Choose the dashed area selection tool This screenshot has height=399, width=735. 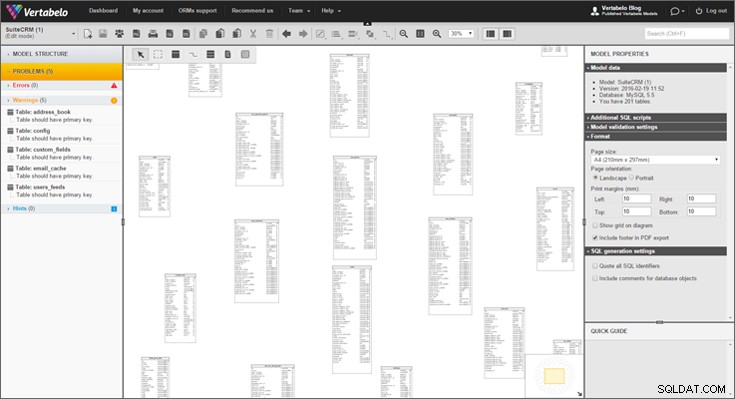click(x=158, y=54)
